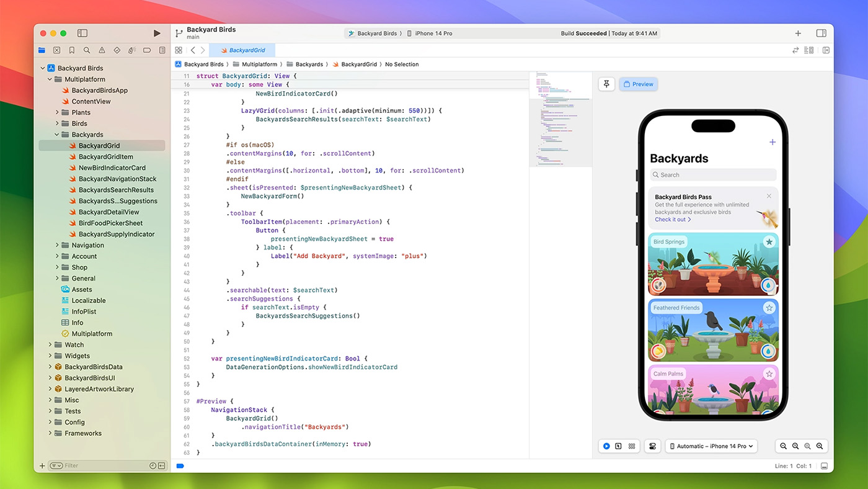Open the related items grid menu
The image size is (868, 489).
pyautogui.click(x=179, y=50)
